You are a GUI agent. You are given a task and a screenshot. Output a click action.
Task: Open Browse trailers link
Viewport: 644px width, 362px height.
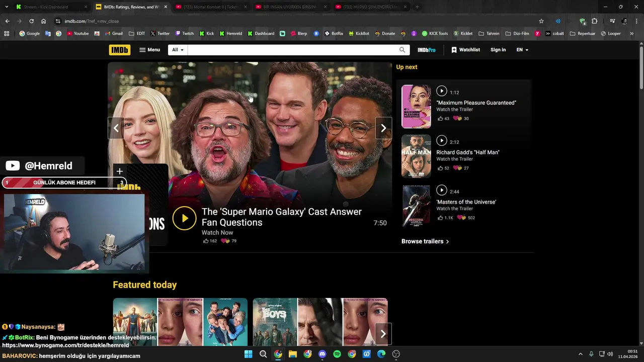[425, 241]
